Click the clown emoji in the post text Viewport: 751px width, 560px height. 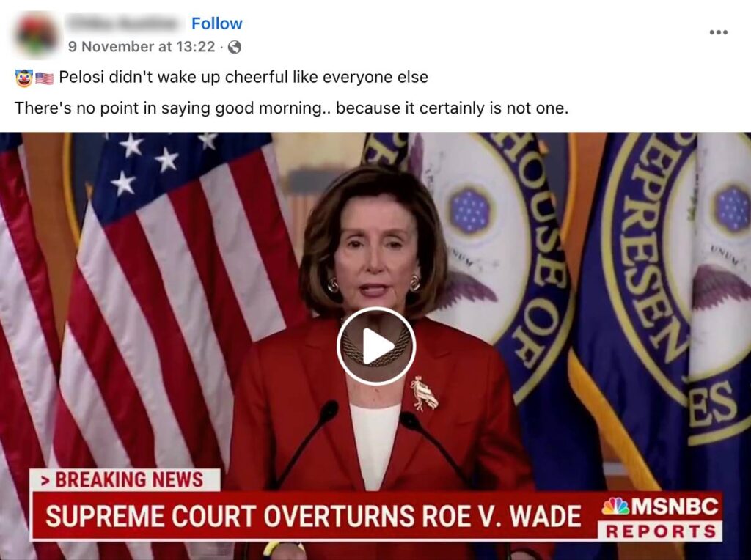(x=24, y=78)
